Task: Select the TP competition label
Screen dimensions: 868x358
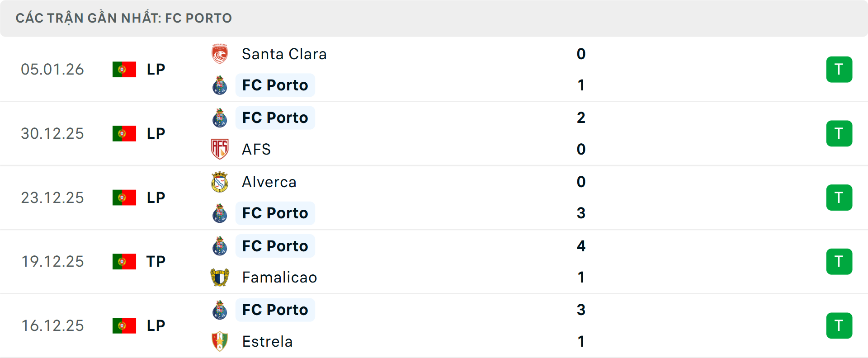Action: tap(156, 261)
